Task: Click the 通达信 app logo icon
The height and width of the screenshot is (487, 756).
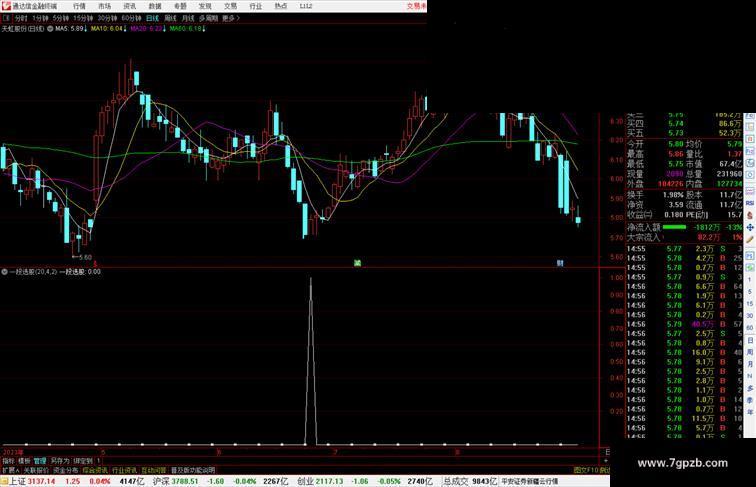Action: [x=6, y=6]
